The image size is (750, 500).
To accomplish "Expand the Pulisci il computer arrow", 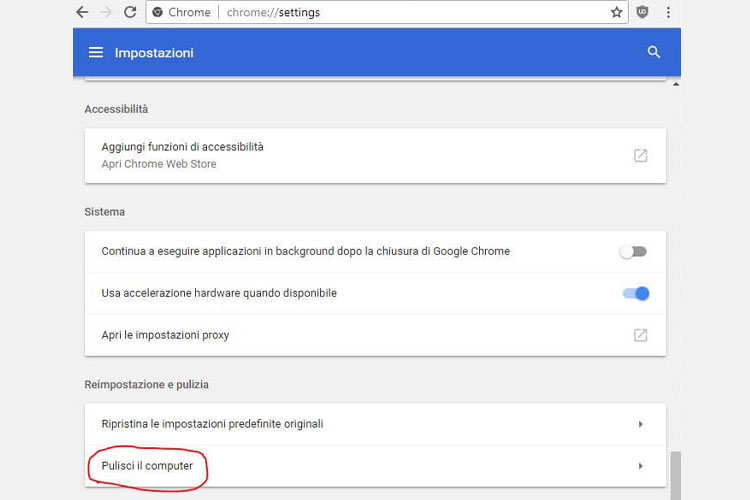I will pyautogui.click(x=640, y=466).
